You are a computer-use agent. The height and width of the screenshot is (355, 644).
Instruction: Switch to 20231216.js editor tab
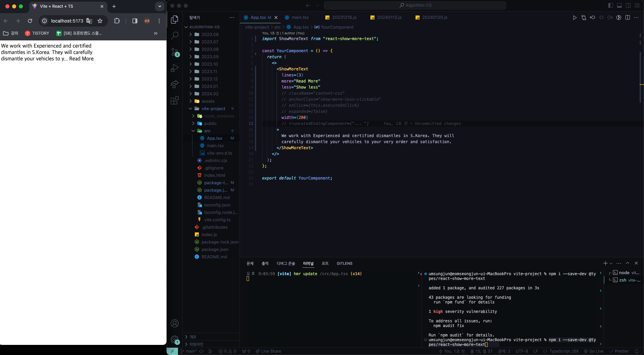tap(344, 18)
